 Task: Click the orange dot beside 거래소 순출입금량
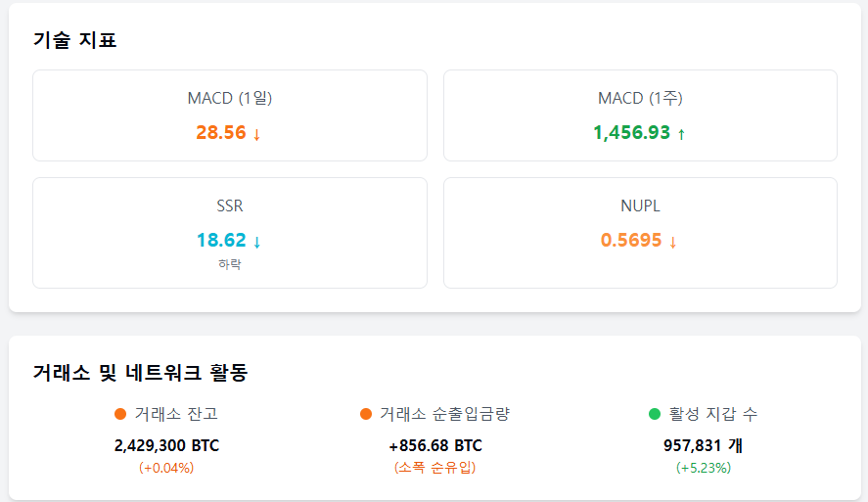pos(365,414)
